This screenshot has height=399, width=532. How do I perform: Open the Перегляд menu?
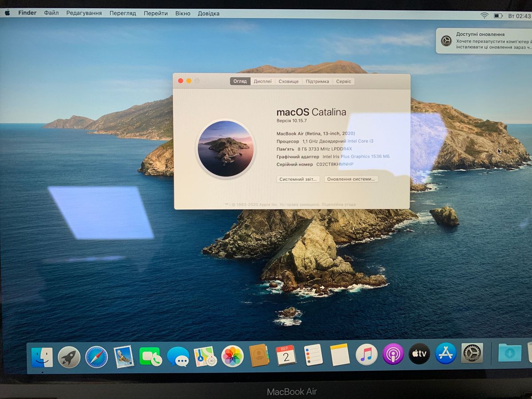point(123,13)
